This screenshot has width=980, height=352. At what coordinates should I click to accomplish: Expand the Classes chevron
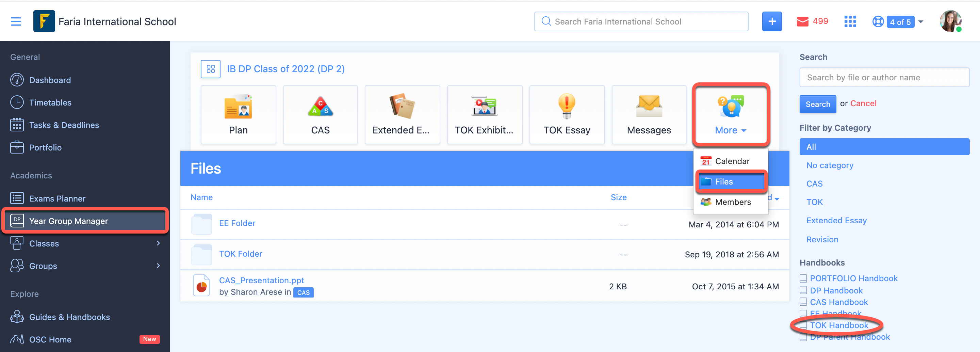158,243
